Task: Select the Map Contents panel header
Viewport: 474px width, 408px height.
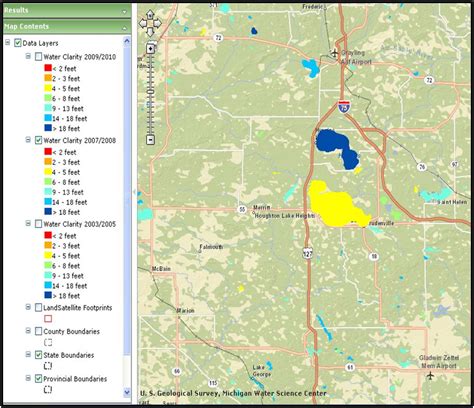Action: tap(67, 27)
